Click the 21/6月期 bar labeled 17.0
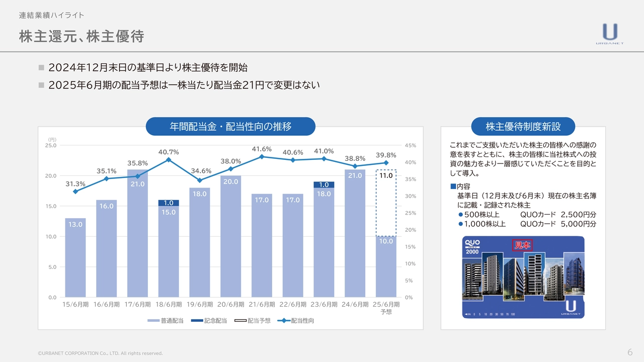Image resolution: width=644 pixels, height=362 pixels. click(262, 245)
